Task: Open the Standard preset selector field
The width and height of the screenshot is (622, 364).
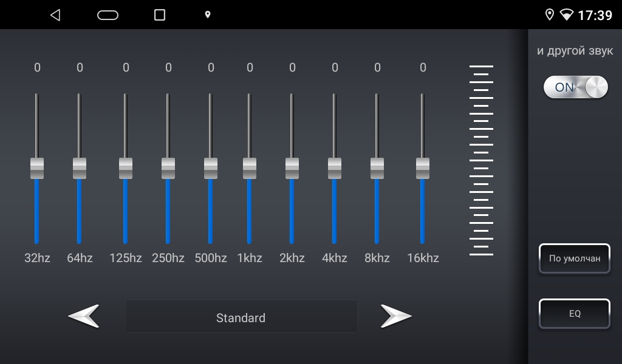Action: coord(241,317)
